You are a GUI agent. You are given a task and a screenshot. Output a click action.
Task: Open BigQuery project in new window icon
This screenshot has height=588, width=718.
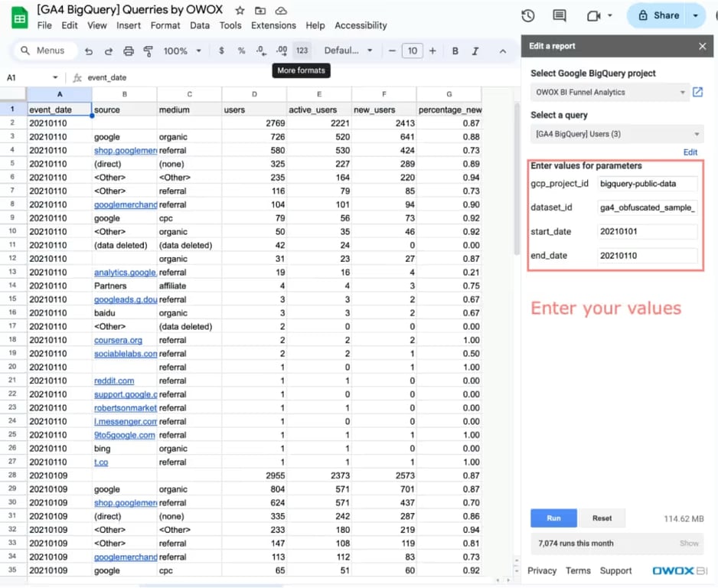697,93
